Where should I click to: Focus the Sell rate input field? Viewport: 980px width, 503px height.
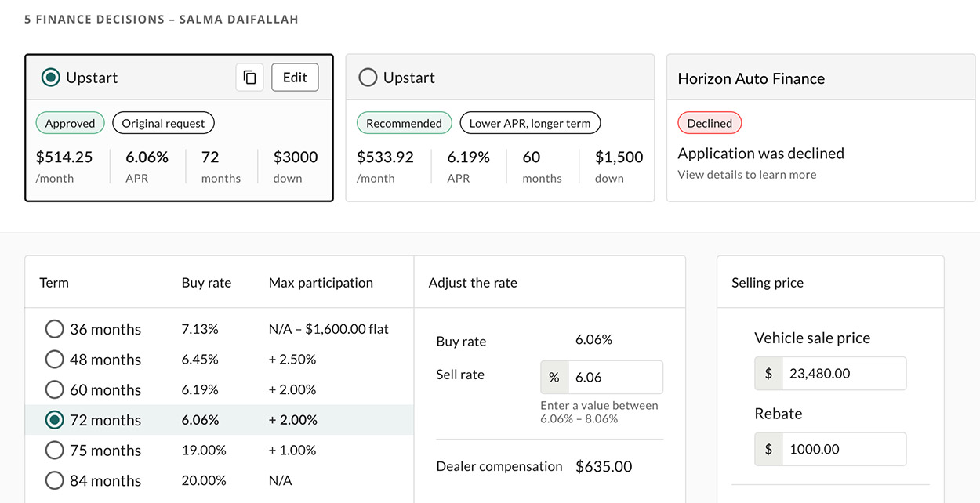615,378
